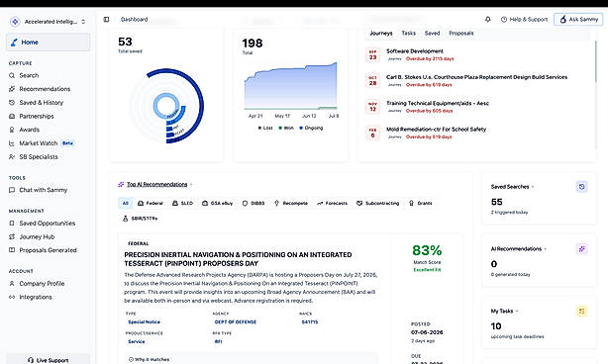Screen dimensions: 608x364
Task: Switch to the Proposals tab
Action: coord(461,34)
